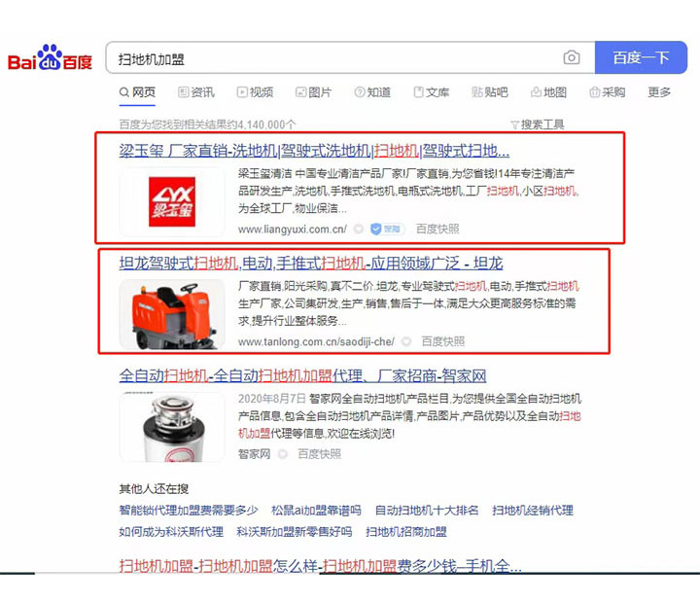
Task: Search 科沃斯加盟新零售好吗
Action: [295, 532]
